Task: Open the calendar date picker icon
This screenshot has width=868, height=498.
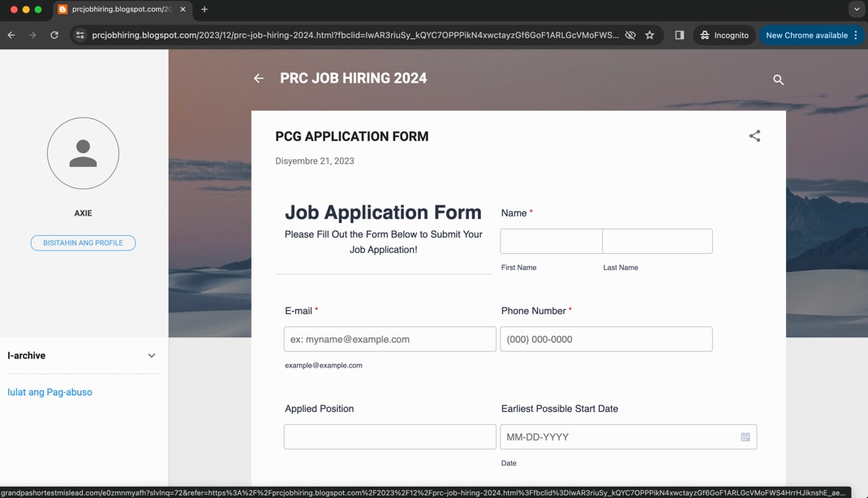Action: tap(745, 437)
